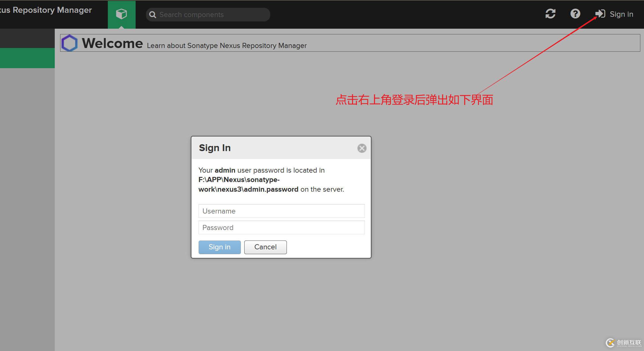The width and height of the screenshot is (644, 351).
Task: Open Help via the question mark icon
Action: (x=575, y=14)
